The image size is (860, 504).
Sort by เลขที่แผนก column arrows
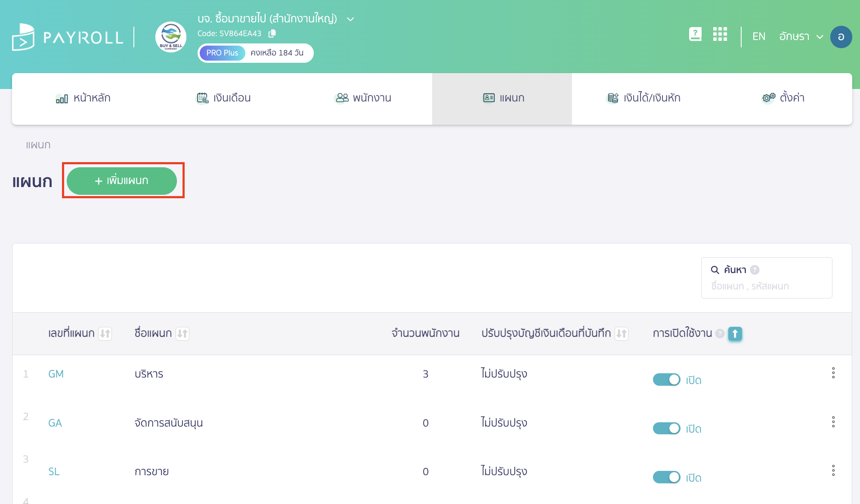(106, 333)
